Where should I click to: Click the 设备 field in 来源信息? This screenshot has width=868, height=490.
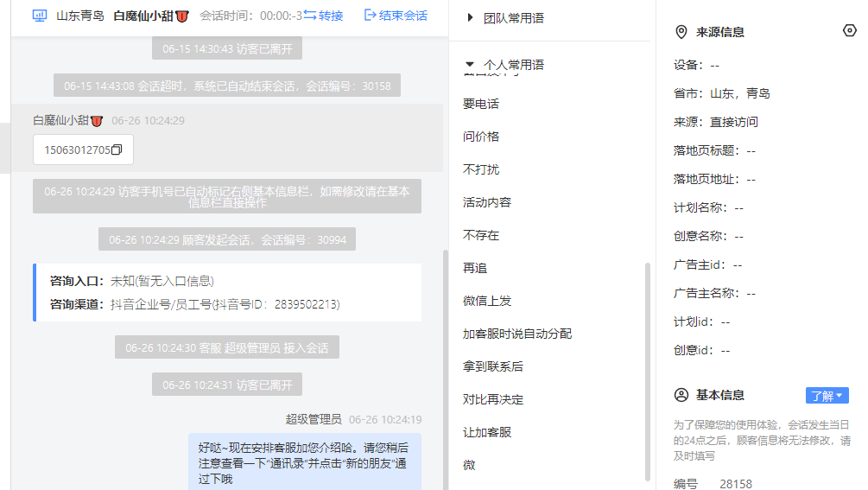click(696, 66)
